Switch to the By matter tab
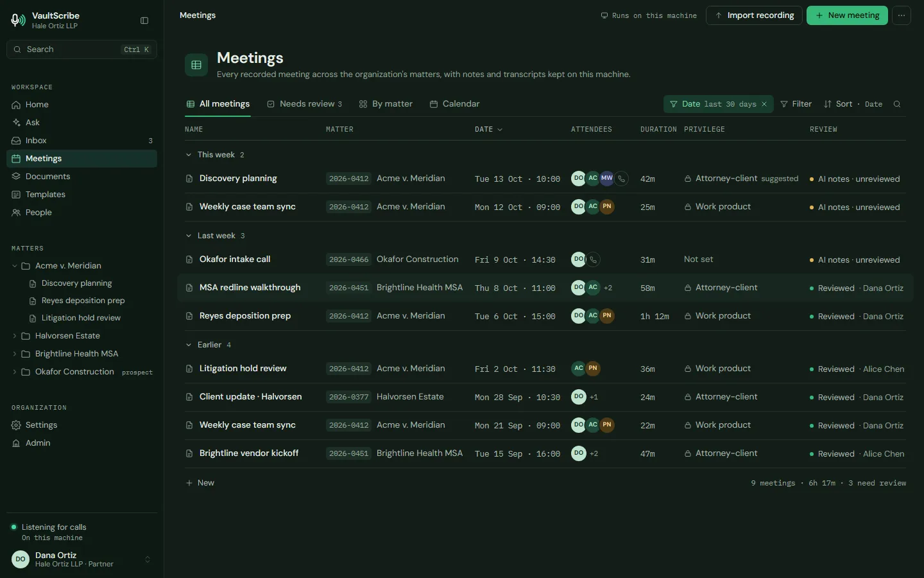The image size is (924, 578). (386, 104)
